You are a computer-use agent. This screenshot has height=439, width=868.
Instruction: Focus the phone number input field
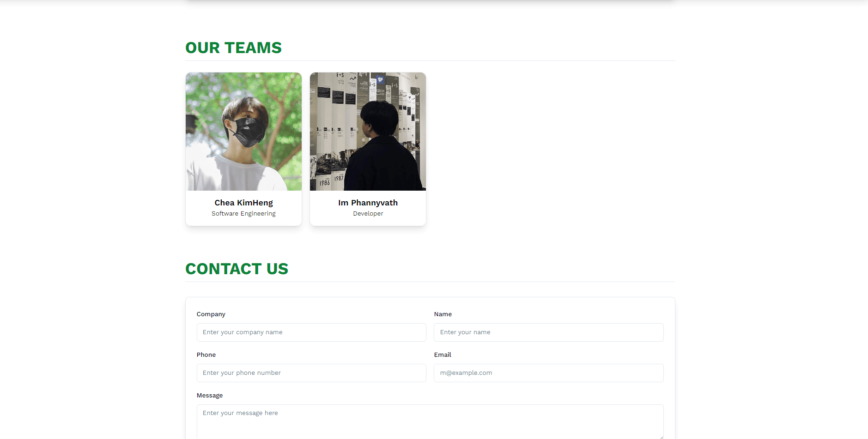pos(311,373)
